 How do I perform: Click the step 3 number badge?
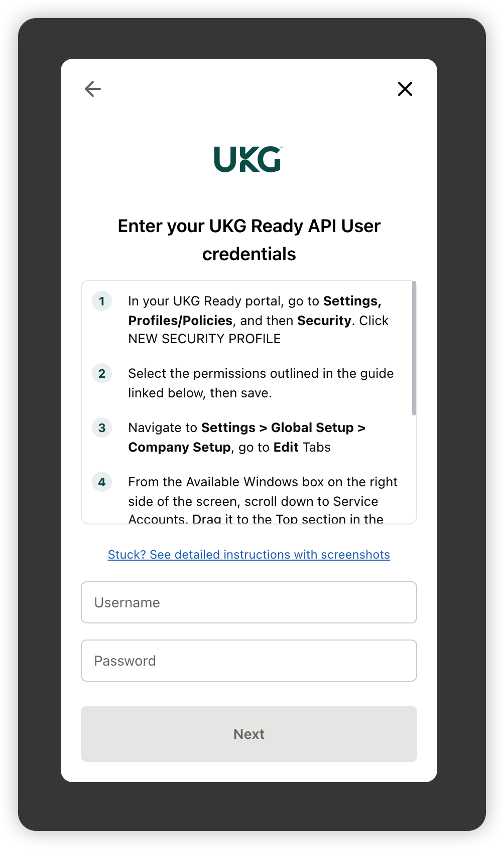click(x=102, y=428)
